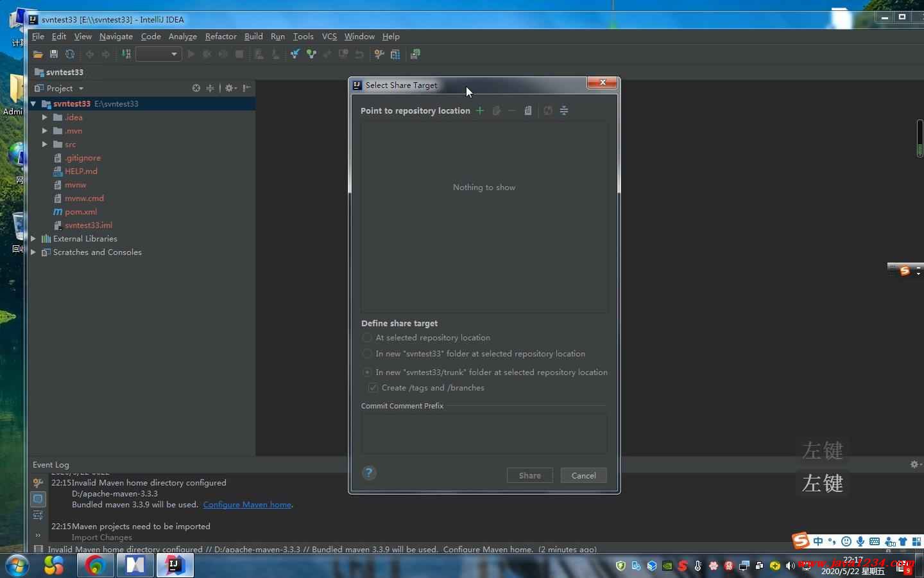Expand External Libraries node
This screenshot has width=924, height=578.
(33, 239)
